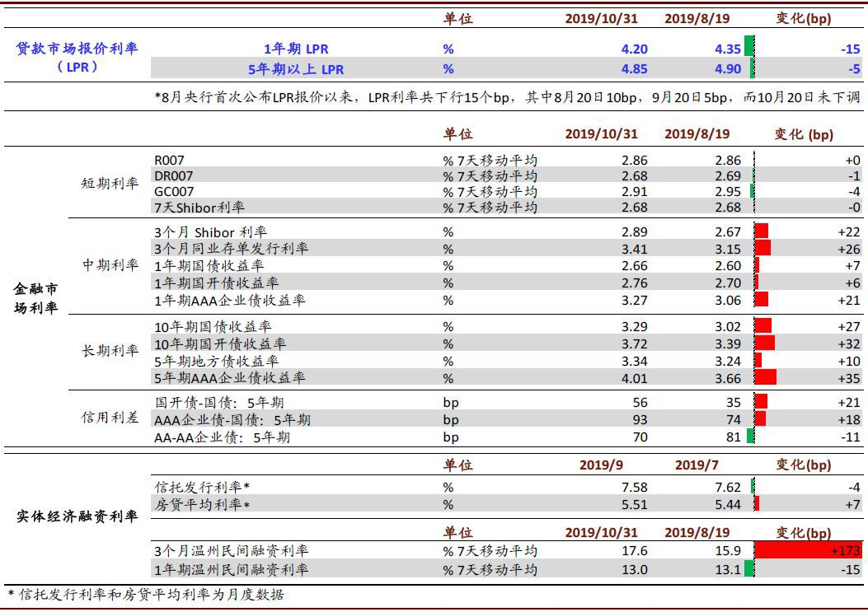The image size is (868, 612).
Task: Click the note starting with *8月央行首次公布LPR报价以来
Action: tap(507, 97)
